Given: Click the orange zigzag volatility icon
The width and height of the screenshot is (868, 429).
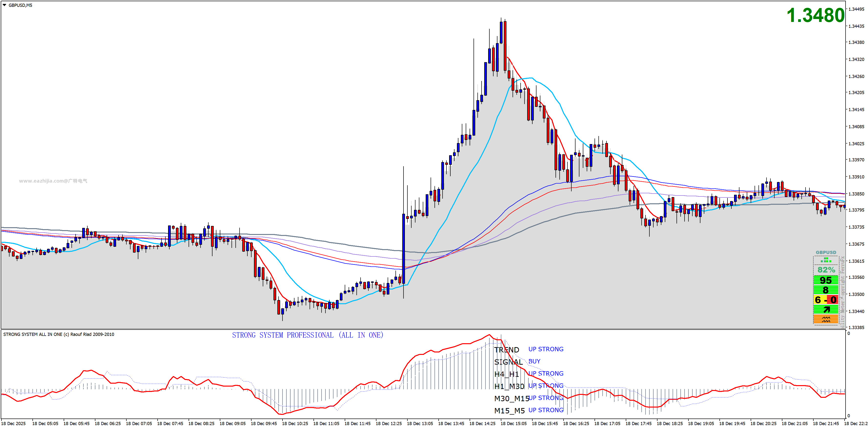Looking at the screenshot, I should 826,319.
